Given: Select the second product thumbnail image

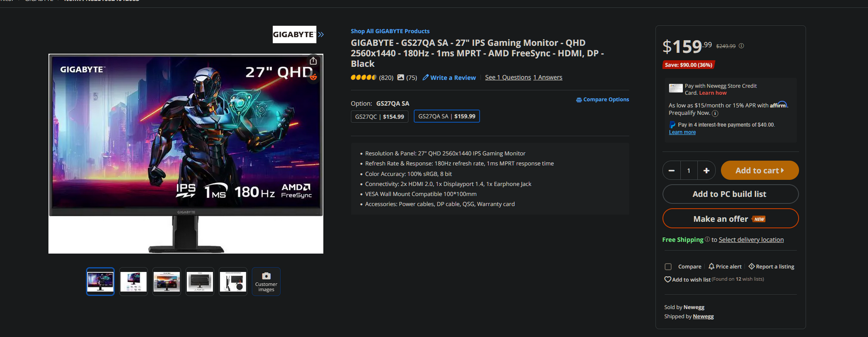Looking at the screenshot, I should click(x=133, y=281).
